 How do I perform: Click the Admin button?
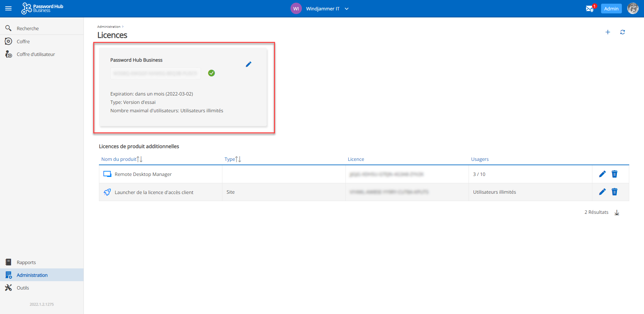(611, 9)
